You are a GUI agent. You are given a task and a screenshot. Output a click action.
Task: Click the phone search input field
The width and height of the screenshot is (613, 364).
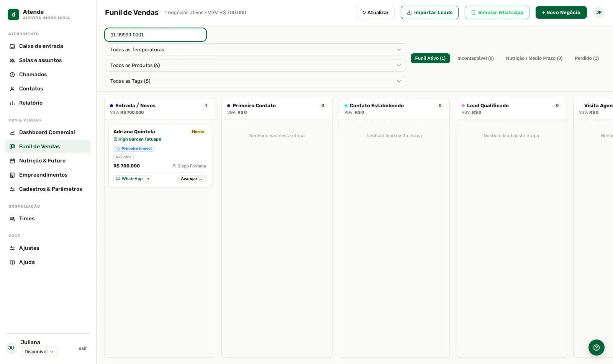156,35
